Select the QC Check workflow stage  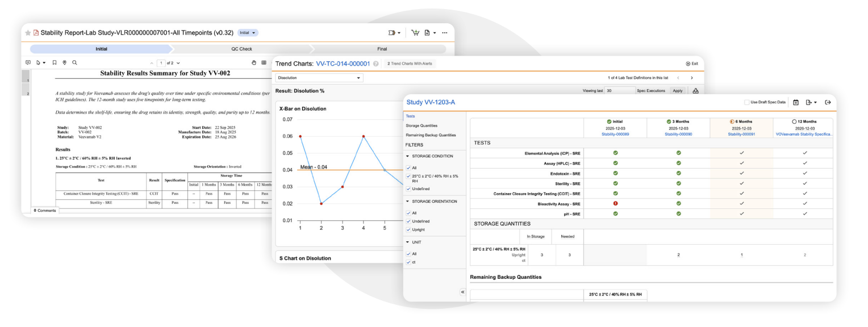(x=241, y=49)
